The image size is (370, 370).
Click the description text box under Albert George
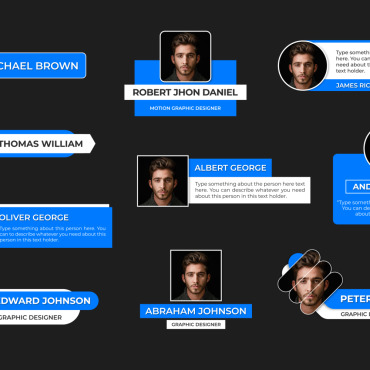tap(250, 190)
